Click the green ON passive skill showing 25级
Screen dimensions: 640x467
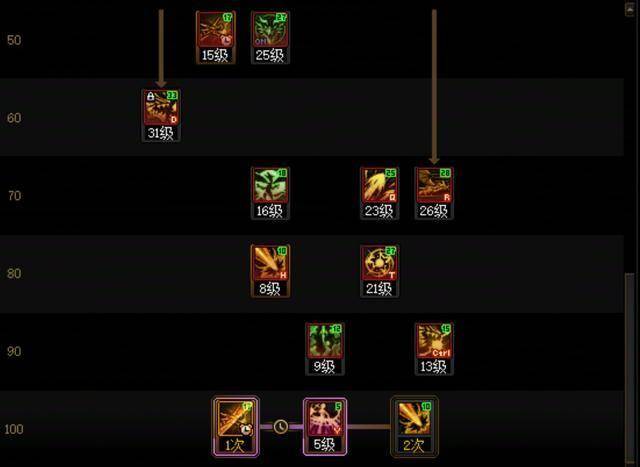pyautogui.click(x=270, y=38)
